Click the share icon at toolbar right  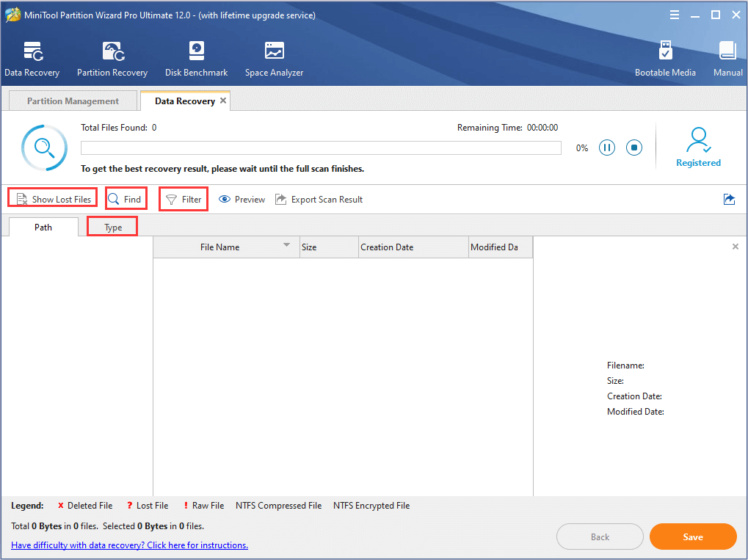(729, 200)
